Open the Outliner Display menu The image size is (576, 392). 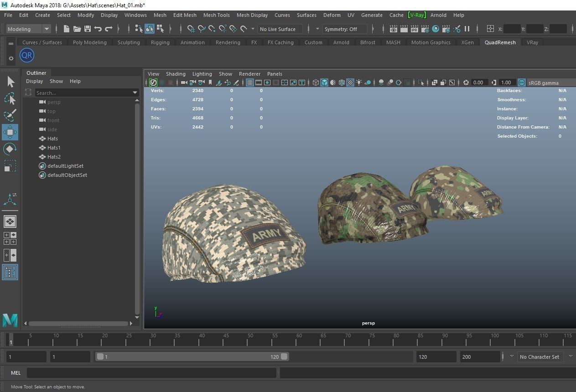(34, 81)
